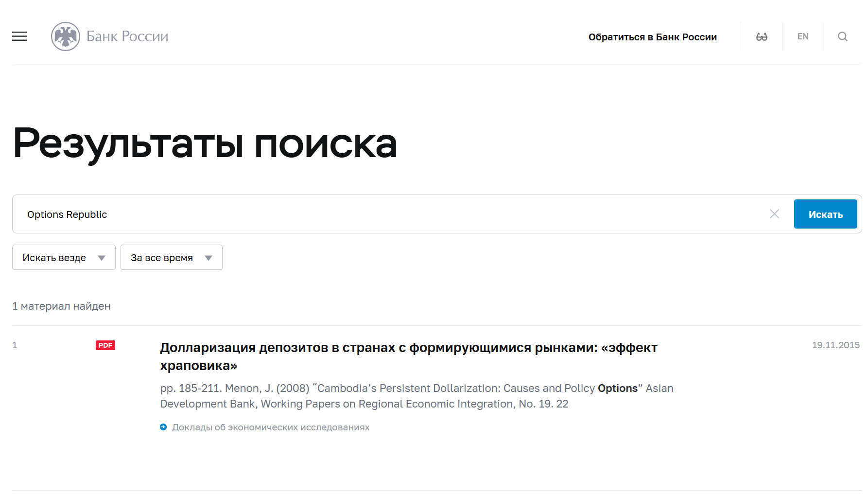Click the blue arrow beside Доклады link
This screenshot has height=497, width=868.
(x=163, y=426)
